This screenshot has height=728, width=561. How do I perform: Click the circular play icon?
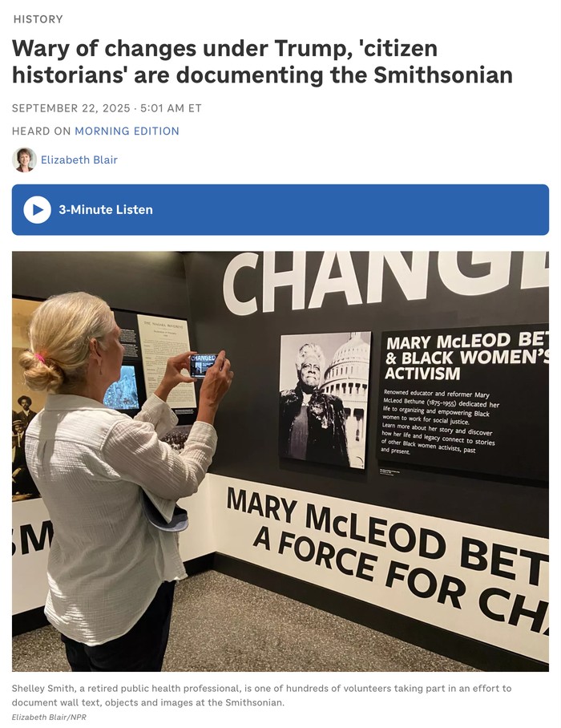click(x=37, y=210)
